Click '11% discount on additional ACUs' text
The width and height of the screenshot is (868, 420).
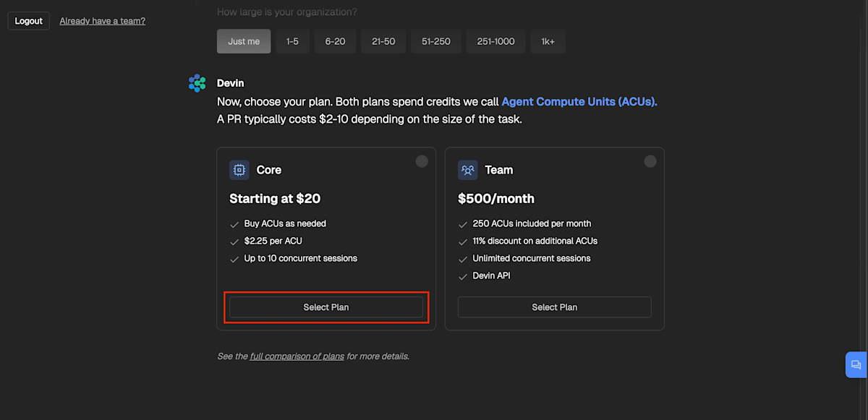pyautogui.click(x=535, y=241)
